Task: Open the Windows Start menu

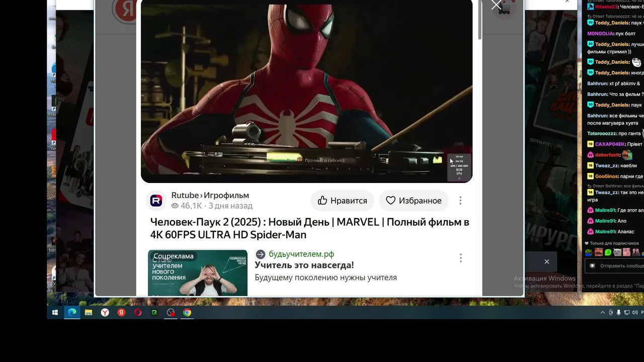Action: pos(55,312)
